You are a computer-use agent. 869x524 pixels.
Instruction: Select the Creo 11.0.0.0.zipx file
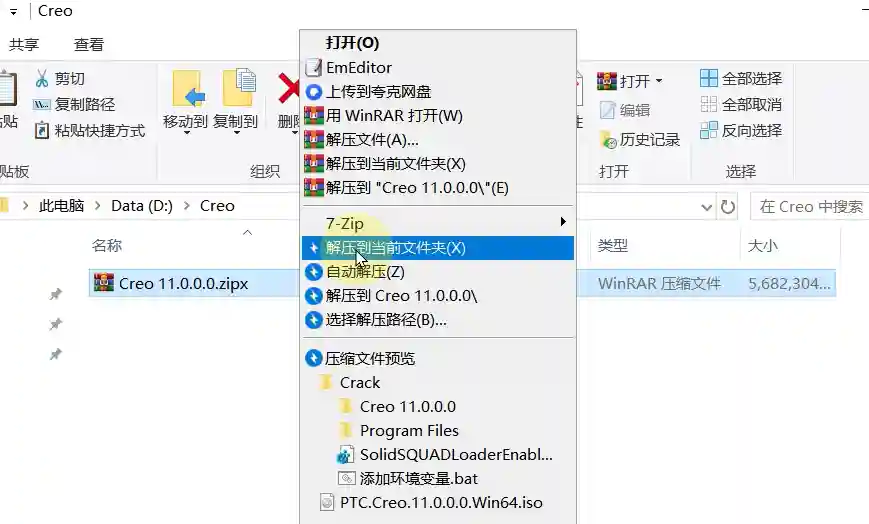tap(183, 283)
